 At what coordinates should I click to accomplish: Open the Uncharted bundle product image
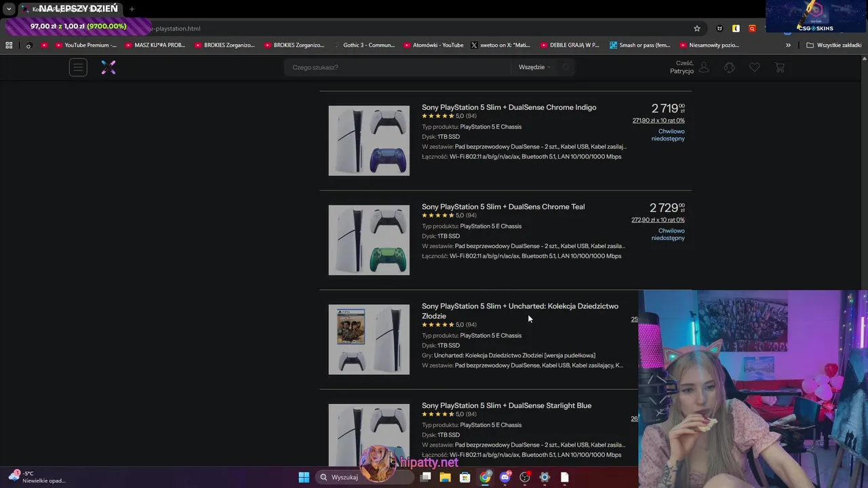click(x=369, y=340)
